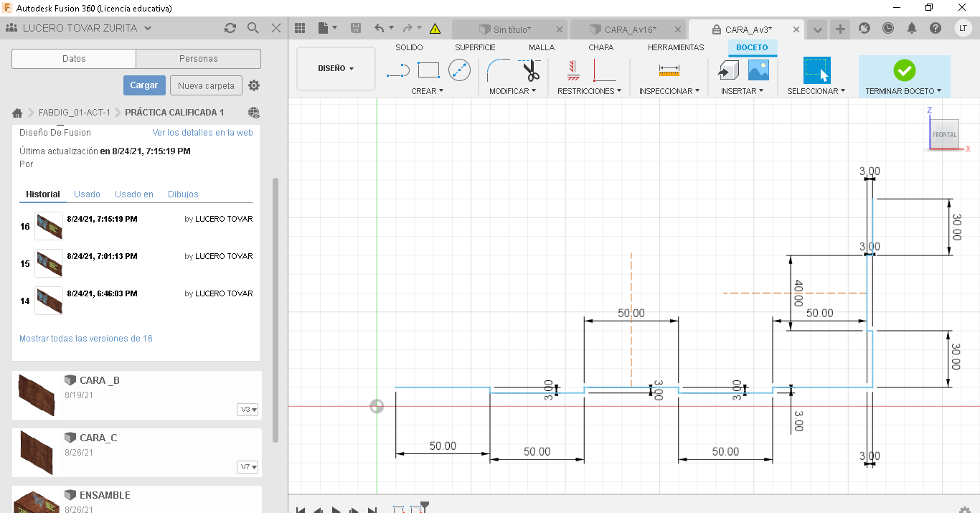Click the FRONTAL view cube face
This screenshot has width=980, height=513.
pyautogui.click(x=944, y=134)
